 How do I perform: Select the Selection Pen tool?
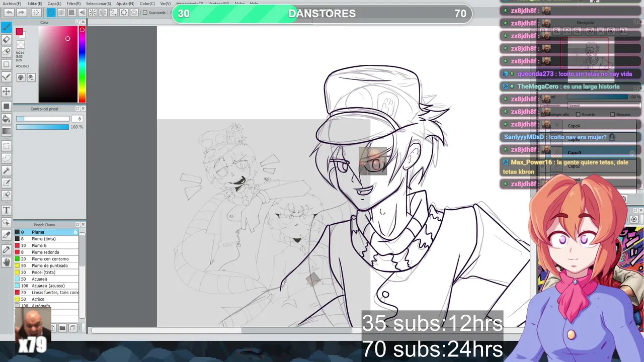point(7,183)
